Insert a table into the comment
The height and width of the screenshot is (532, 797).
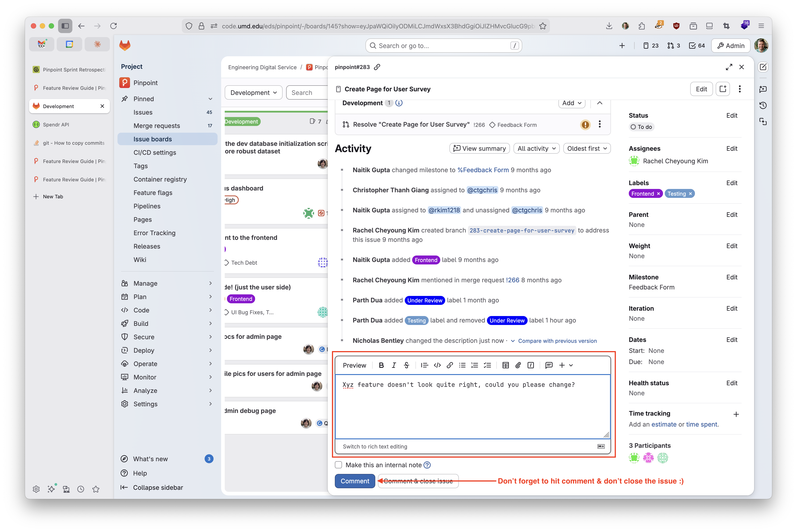coord(505,365)
